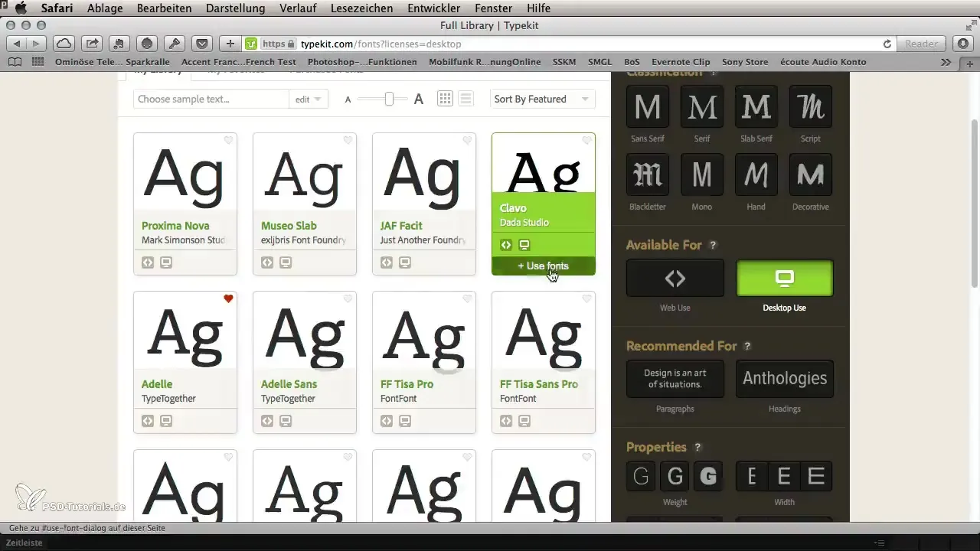The image size is (980, 551).
Task: Click help question mark beside Recommended For
Action: click(747, 346)
